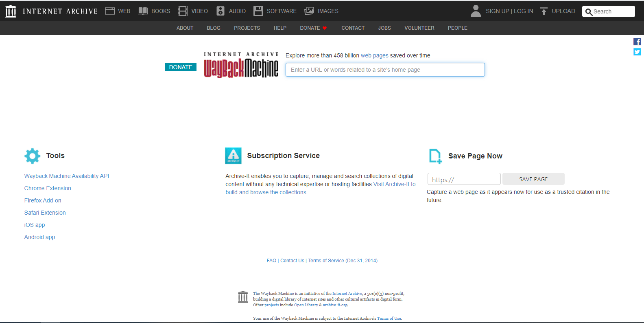Screen dimensions: 644x323
Task: Open the ABOUT menu item
Action: pos(185,28)
